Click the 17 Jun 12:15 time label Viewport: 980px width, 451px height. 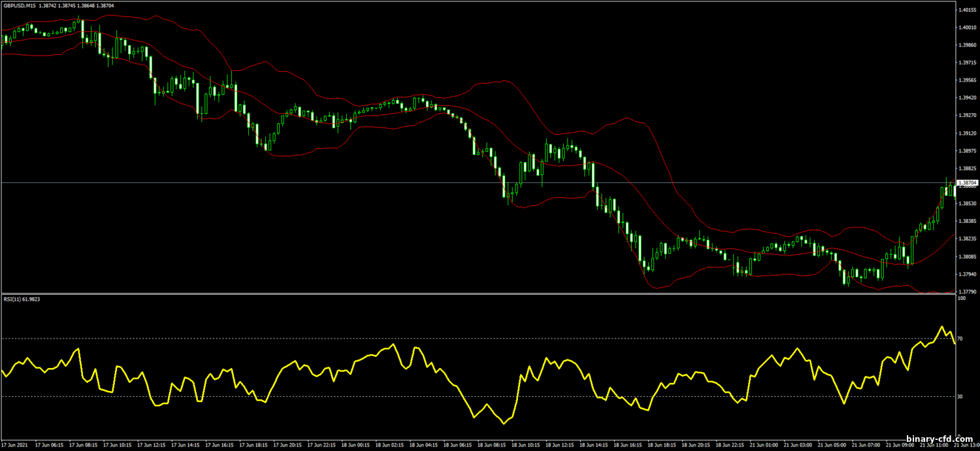[150, 445]
